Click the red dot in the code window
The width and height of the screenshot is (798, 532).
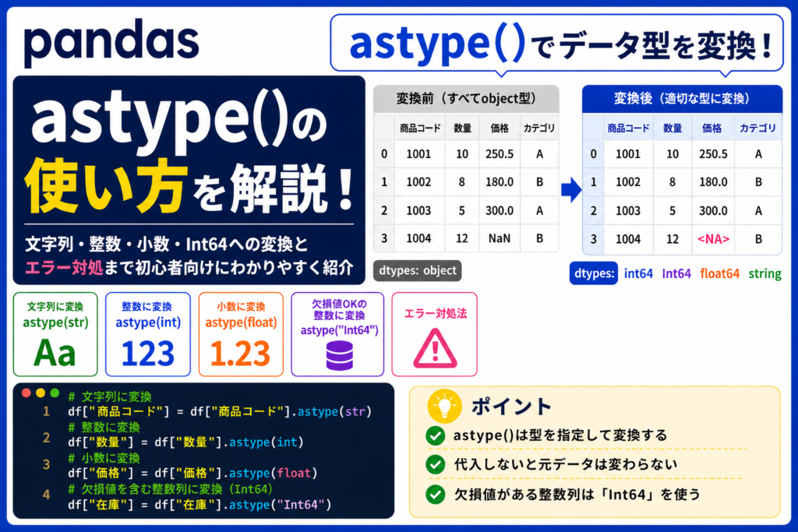[26, 393]
